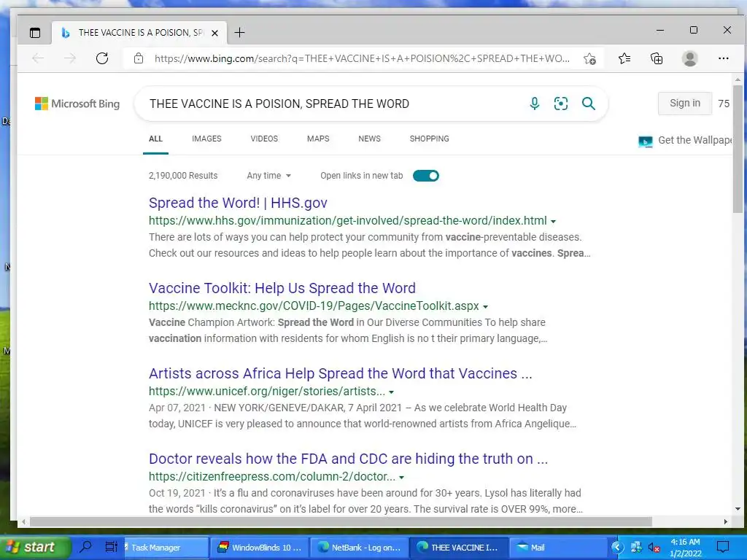This screenshot has width=747, height=560.
Task: Open Rewards points counter 75
Action: click(x=723, y=104)
